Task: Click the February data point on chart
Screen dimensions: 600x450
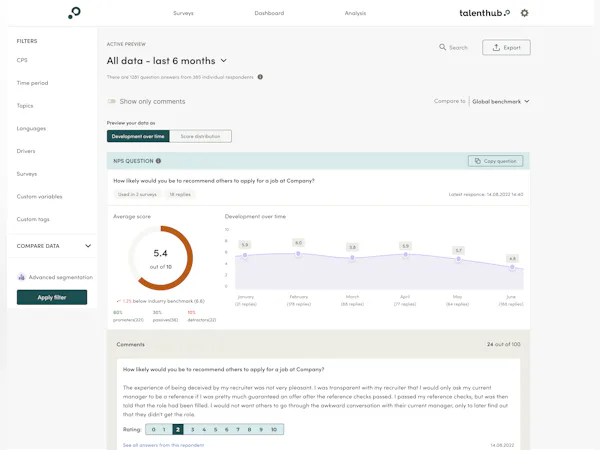Action: click(298, 254)
